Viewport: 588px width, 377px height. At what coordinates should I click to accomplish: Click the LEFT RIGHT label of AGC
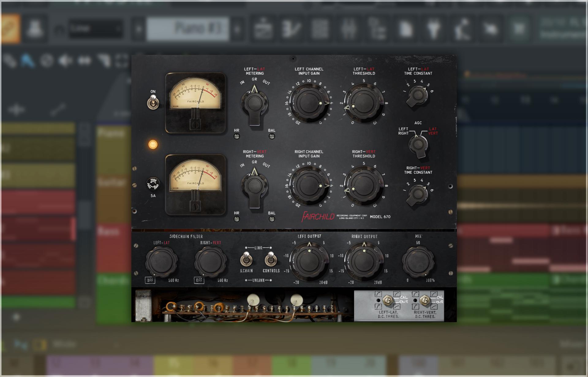[403, 131]
